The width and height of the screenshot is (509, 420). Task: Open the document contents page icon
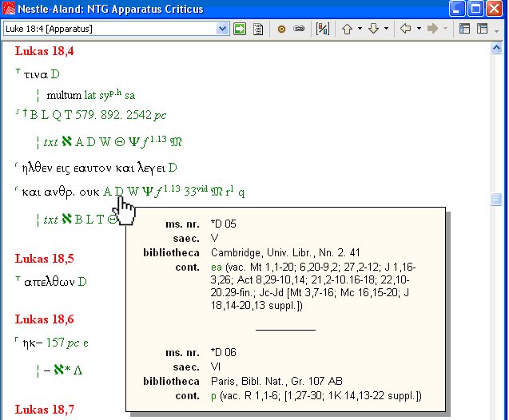pyautogui.click(x=258, y=29)
